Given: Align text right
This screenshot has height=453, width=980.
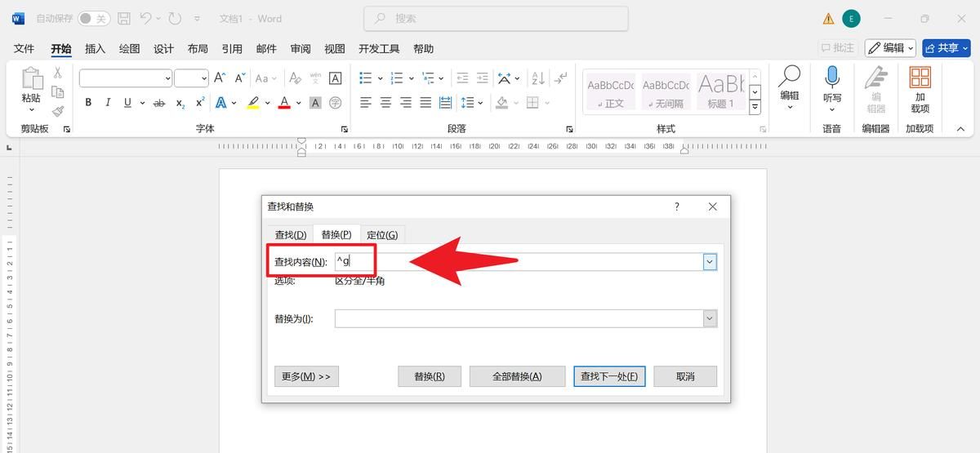Looking at the screenshot, I should (x=406, y=103).
